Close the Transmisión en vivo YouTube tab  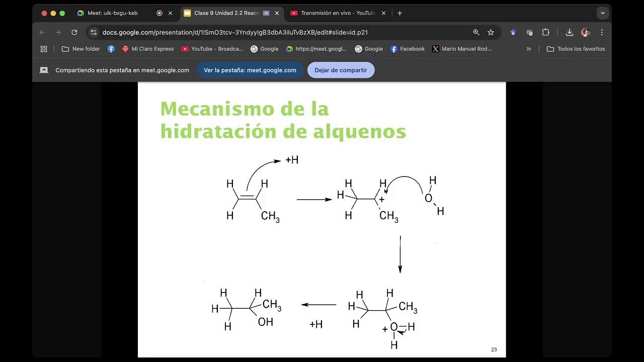(x=383, y=13)
